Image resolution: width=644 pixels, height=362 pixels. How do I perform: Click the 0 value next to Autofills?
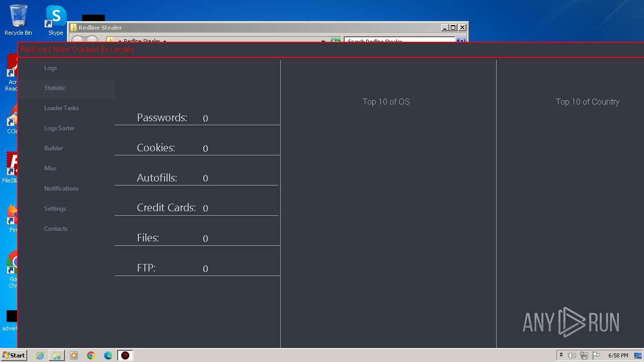tap(205, 178)
